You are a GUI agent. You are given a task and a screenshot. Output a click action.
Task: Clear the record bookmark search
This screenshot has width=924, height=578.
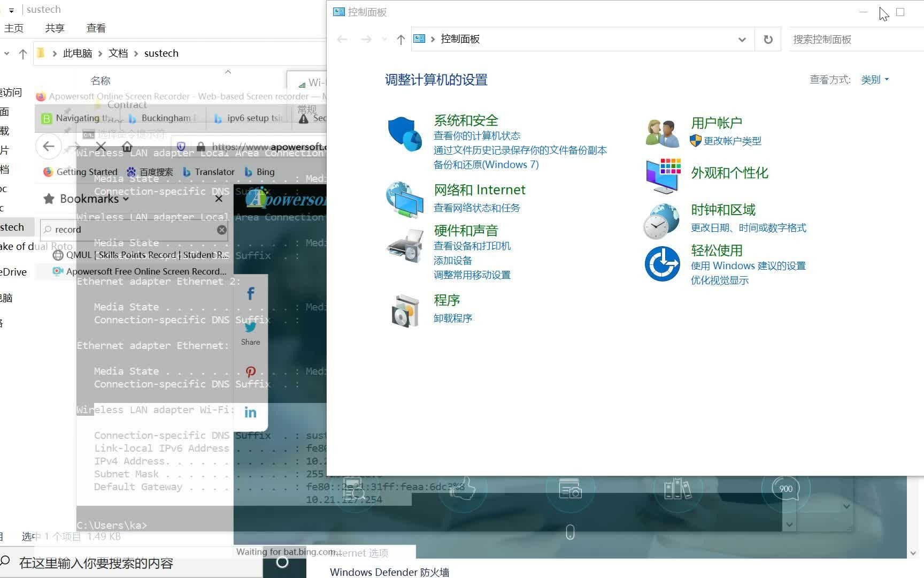(222, 230)
